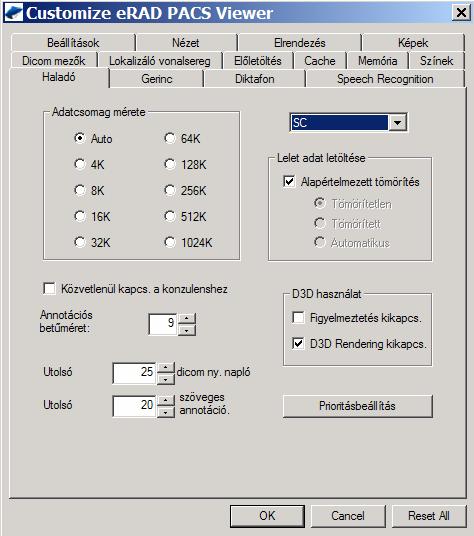
Task: Decrease annotation font size with down arrow
Action: 187,330
